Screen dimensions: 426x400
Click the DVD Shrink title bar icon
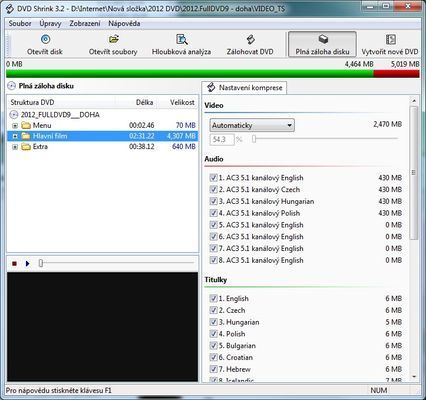10,8
